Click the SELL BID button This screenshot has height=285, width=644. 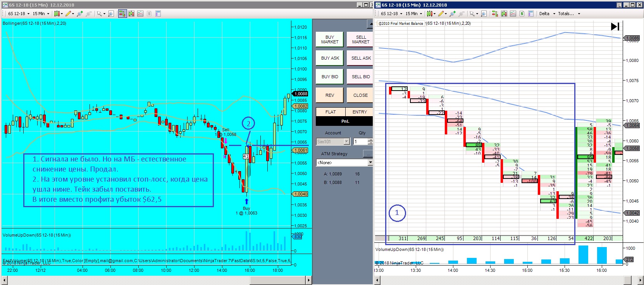click(360, 77)
